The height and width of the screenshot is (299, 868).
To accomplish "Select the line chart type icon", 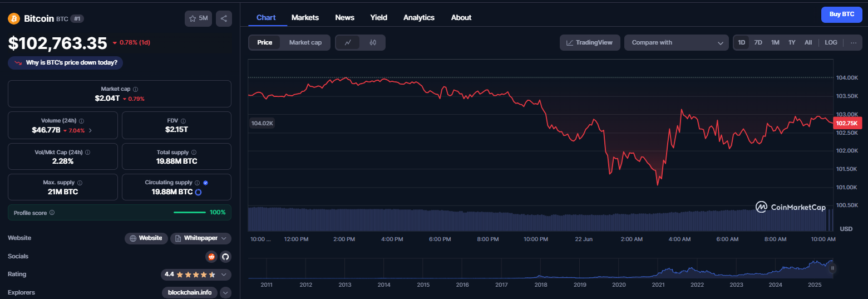I will [348, 42].
